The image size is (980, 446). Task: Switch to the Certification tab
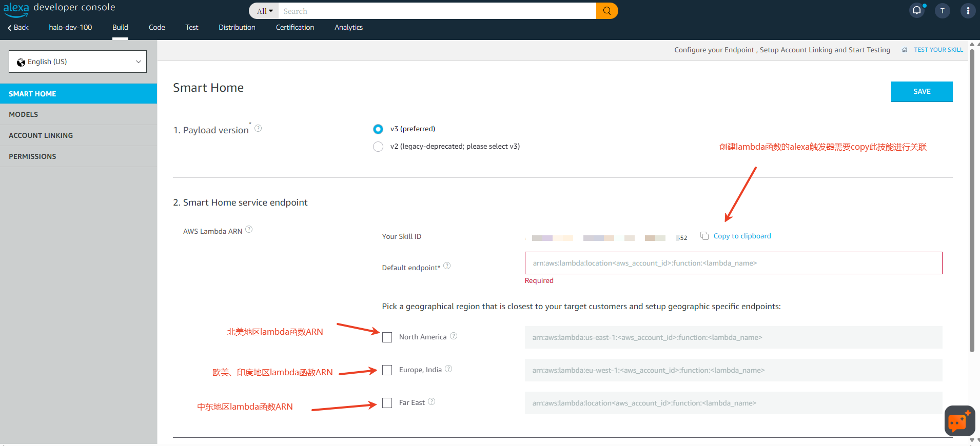tap(295, 28)
